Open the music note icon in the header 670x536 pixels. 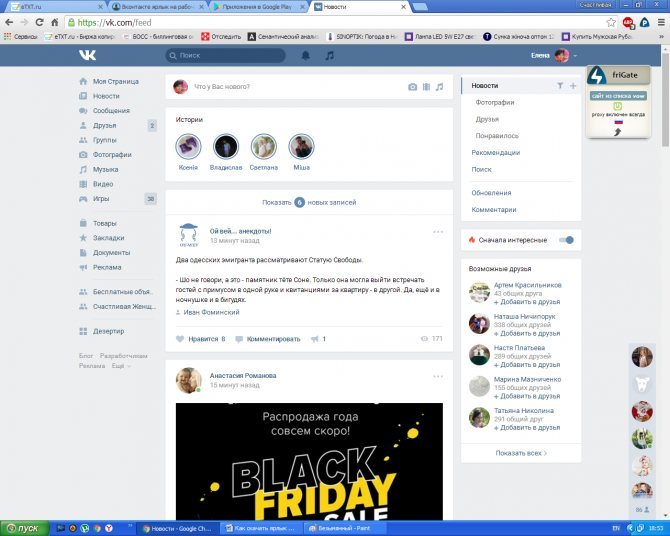329,56
